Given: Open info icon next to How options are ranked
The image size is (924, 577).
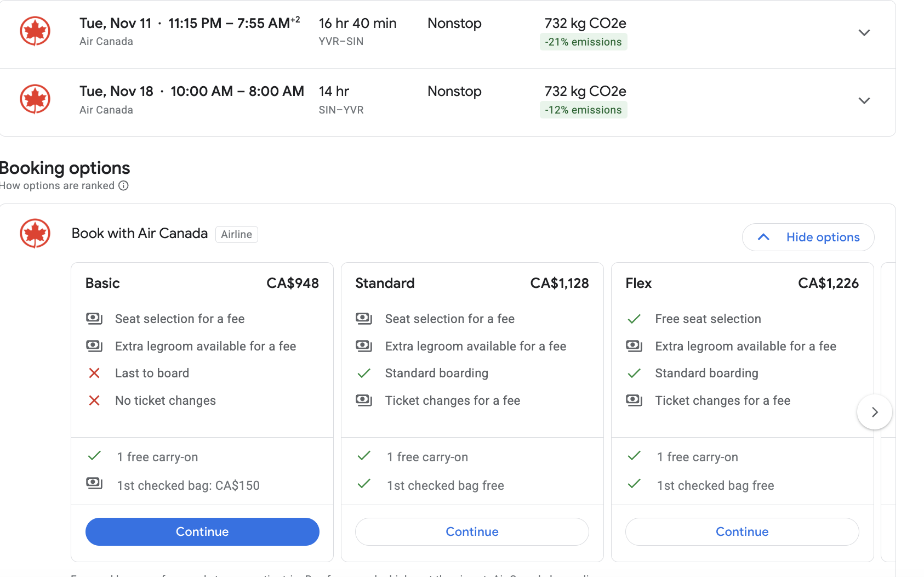Looking at the screenshot, I should pyautogui.click(x=124, y=185).
